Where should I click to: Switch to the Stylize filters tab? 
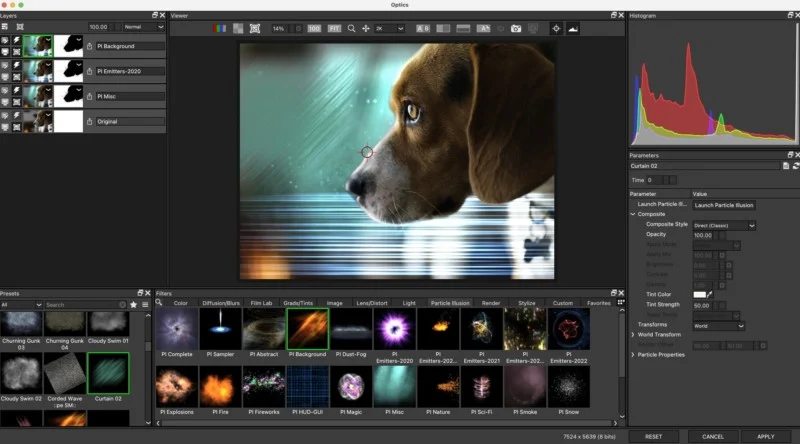527,302
